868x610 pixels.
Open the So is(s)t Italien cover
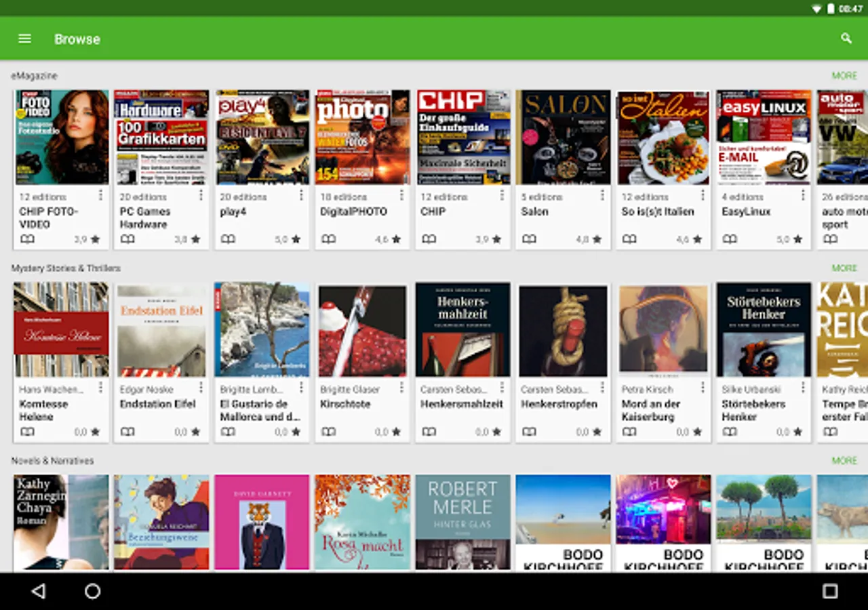coord(663,137)
